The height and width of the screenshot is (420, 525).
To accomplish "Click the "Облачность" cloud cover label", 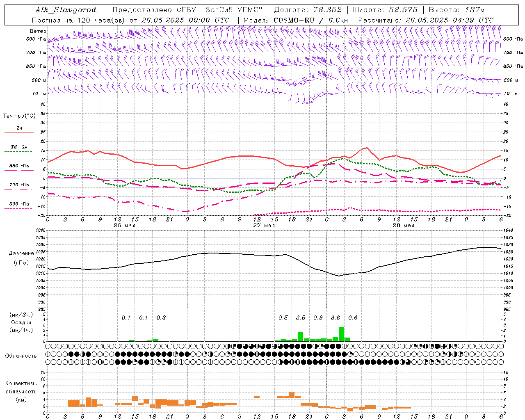I will tap(21, 356).
